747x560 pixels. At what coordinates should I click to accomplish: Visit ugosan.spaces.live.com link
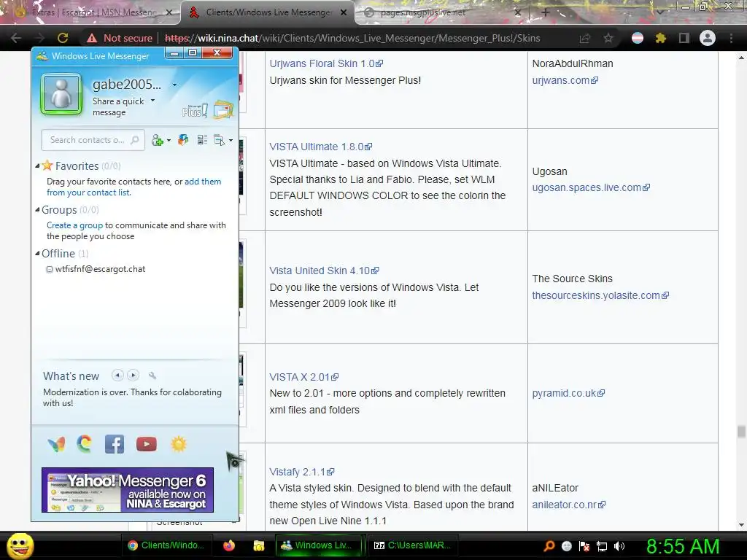tap(591, 187)
